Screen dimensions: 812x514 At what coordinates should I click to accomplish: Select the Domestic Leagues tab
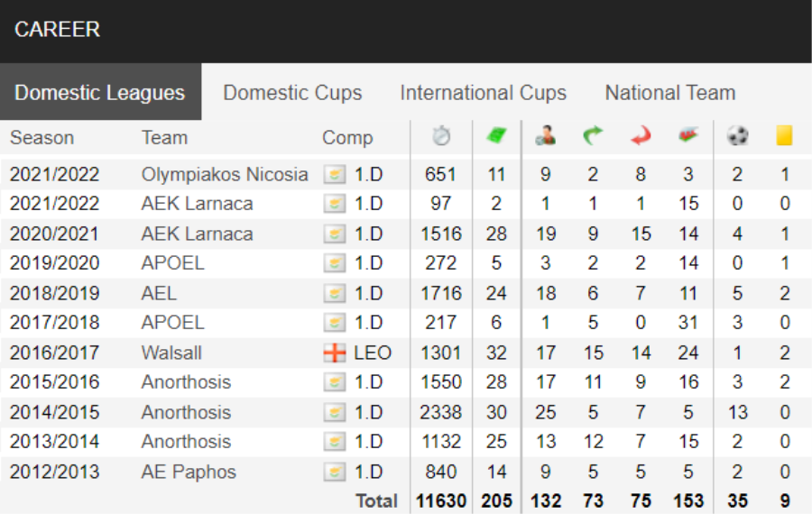[x=100, y=93]
